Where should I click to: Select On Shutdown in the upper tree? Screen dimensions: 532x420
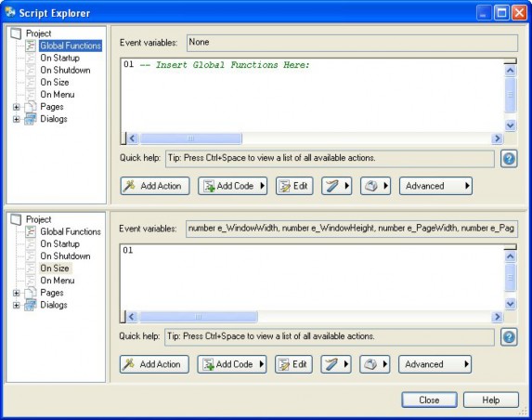click(x=65, y=71)
